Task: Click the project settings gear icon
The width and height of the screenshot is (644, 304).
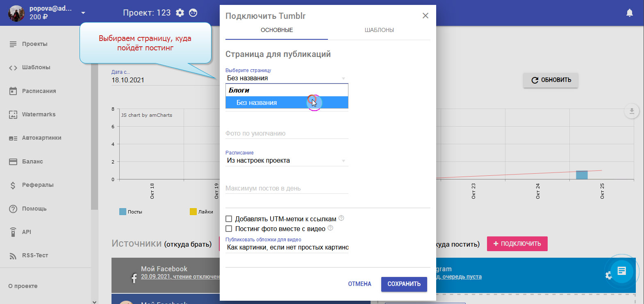Action: [x=180, y=13]
